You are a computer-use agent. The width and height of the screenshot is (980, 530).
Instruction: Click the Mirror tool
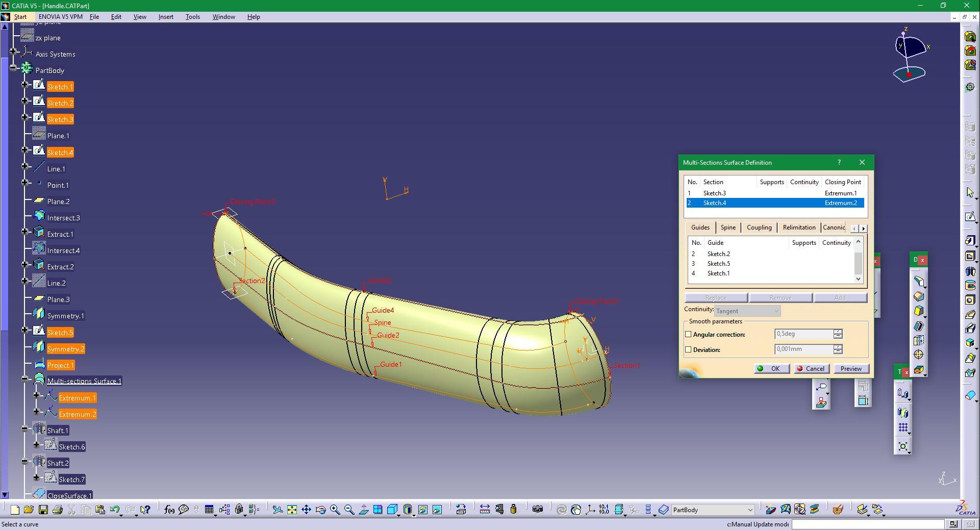point(903,413)
